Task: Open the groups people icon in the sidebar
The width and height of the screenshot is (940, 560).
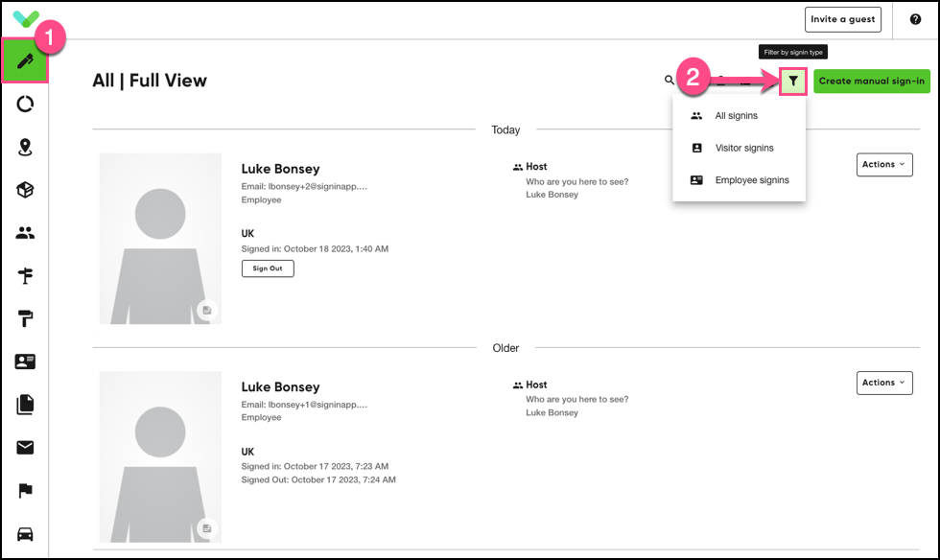Action: click(x=25, y=232)
